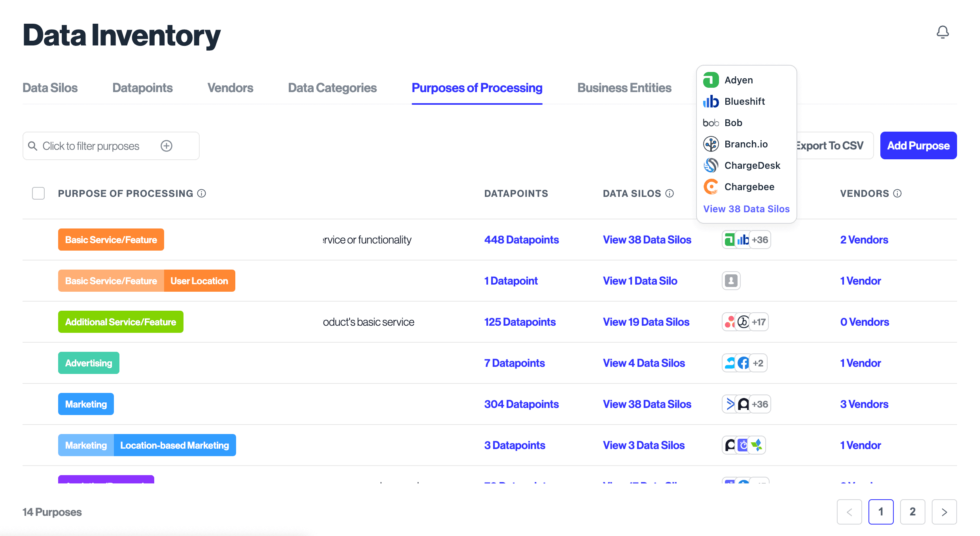Toggle the select-all checkbox in the table header
This screenshot has width=980, height=536.
38,193
